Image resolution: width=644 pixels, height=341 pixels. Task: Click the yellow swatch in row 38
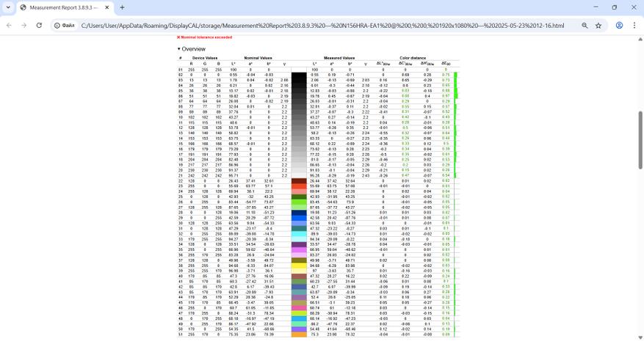pyautogui.click(x=299, y=265)
